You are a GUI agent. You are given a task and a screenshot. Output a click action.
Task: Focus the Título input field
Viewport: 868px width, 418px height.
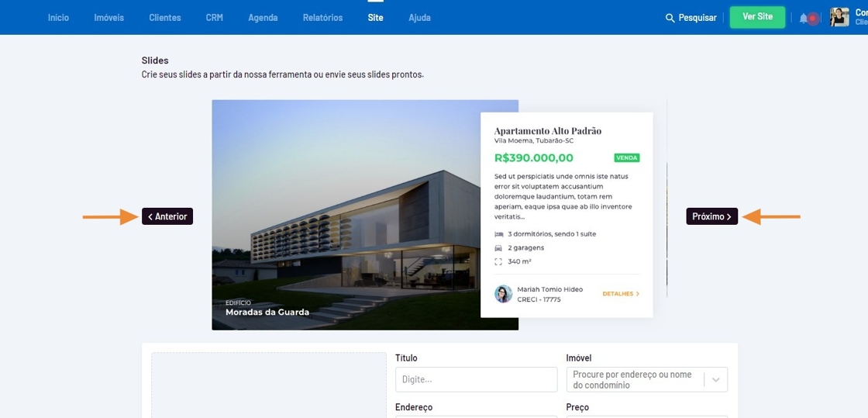pos(476,380)
